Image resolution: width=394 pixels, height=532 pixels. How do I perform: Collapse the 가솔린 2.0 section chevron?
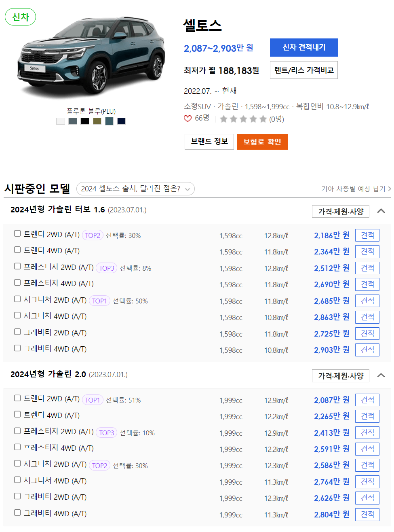coord(381,375)
